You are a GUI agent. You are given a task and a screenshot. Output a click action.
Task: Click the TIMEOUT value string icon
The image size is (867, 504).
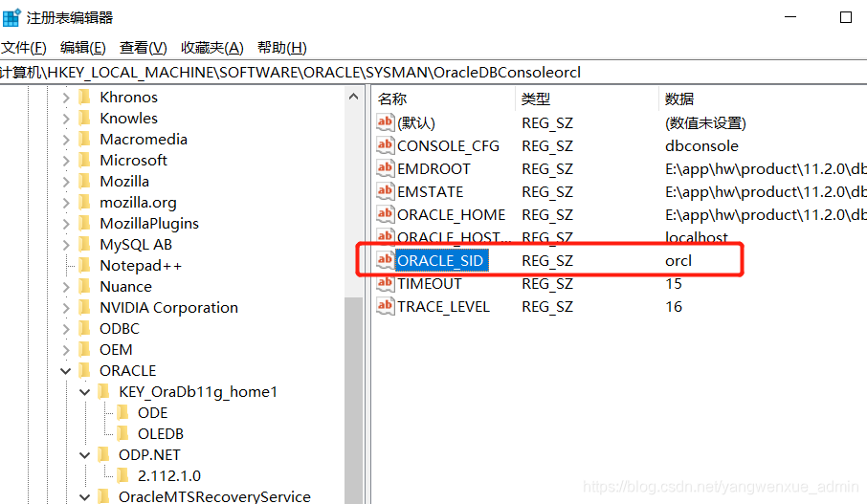tap(385, 283)
